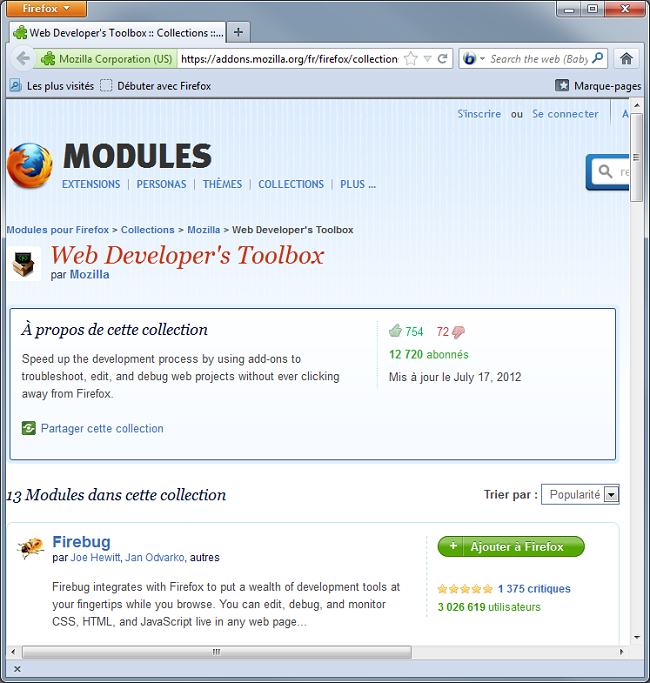Reload the page with the refresh icon

pos(443,59)
